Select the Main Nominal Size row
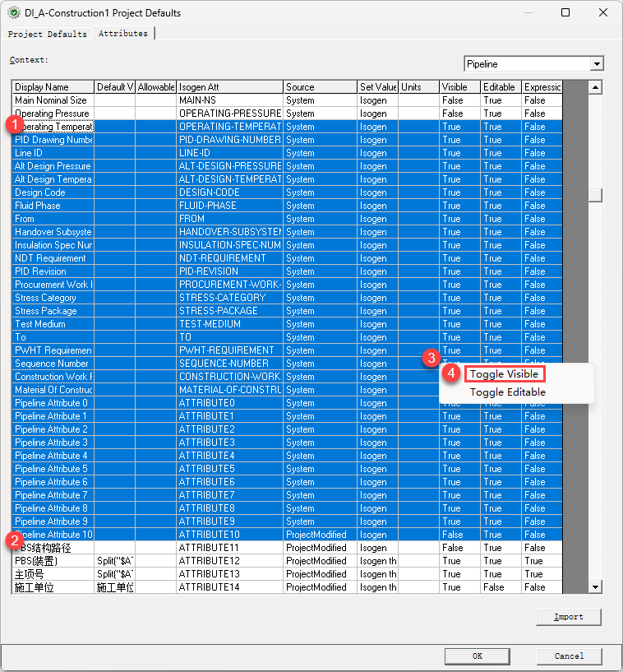 [51, 100]
